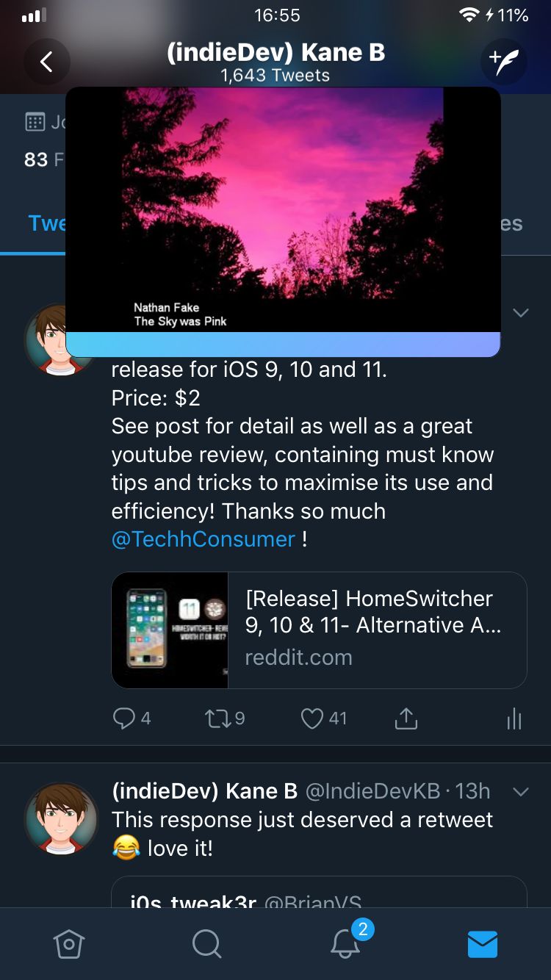Switch to the Tweets profile tab
The width and height of the screenshot is (551, 980).
coord(47,223)
